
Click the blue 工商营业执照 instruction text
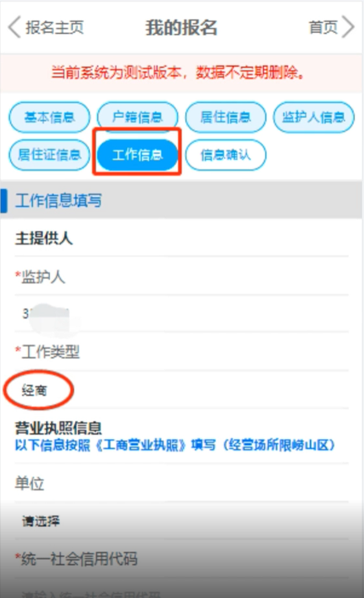pyautogui.click(x=175, y=445)
